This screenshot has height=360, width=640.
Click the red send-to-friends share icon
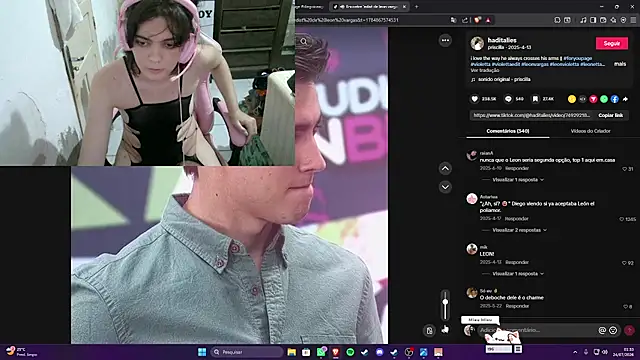coord(593,99)
